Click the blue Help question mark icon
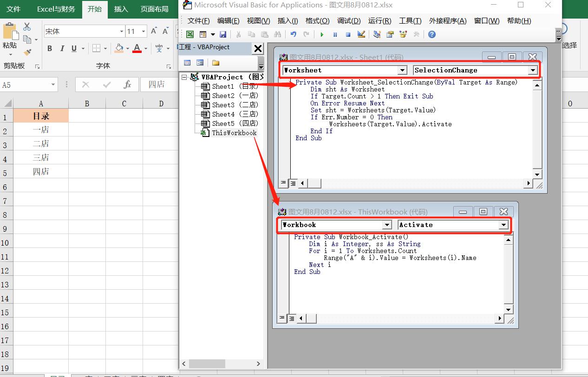The height and width of the screenshot is (377, 588). pos(432,34)
